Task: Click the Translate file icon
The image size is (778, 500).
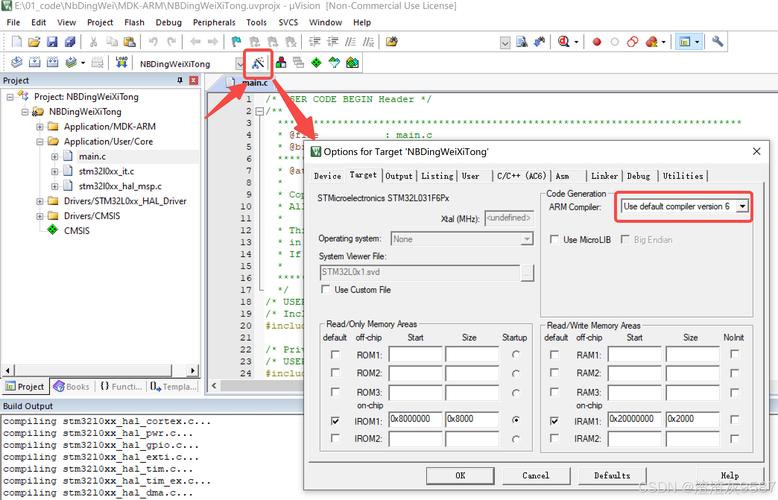Action: (x=16, y=62)
